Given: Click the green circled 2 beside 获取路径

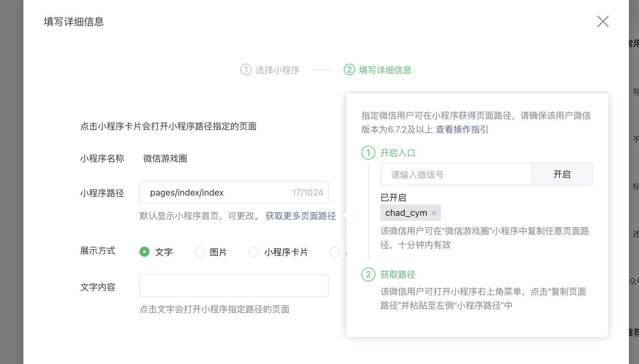Looking at the screenshot, I should click(x=368, y=274).
